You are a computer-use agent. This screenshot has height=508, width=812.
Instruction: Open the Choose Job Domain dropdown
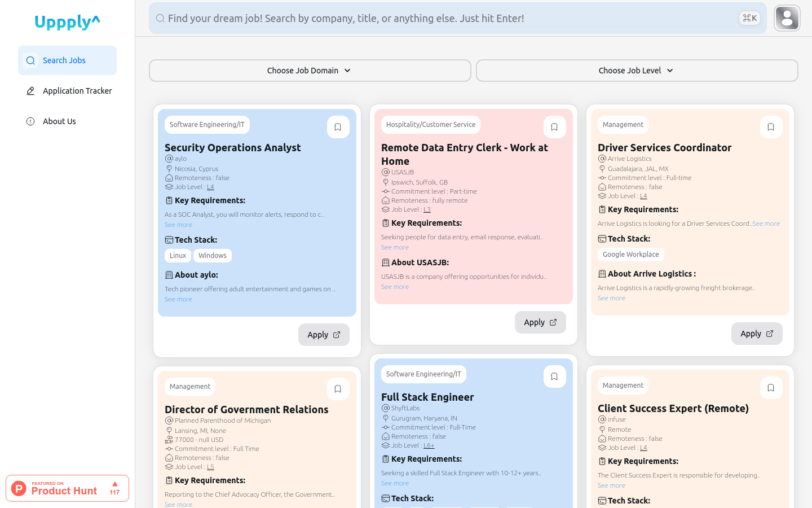310,71
